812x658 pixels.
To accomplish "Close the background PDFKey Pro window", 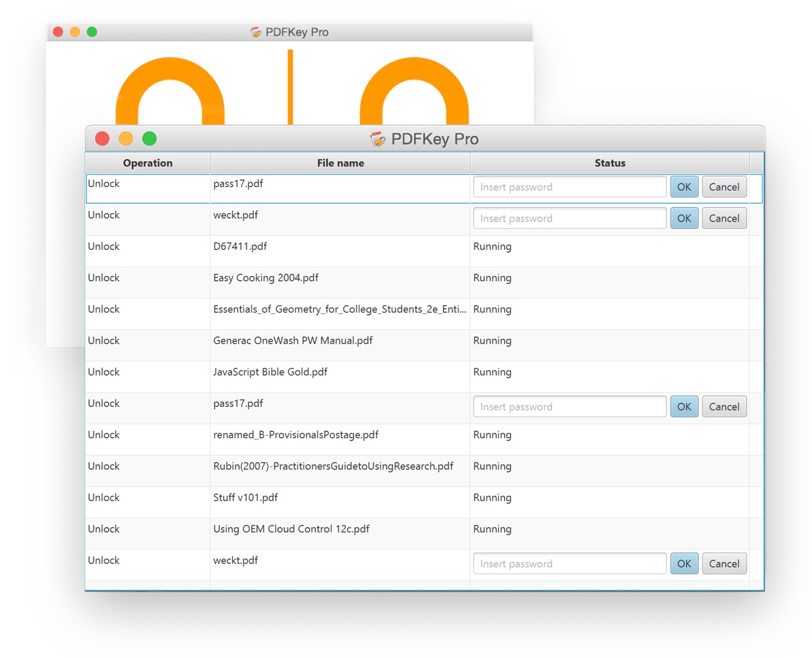I will 58,32.
